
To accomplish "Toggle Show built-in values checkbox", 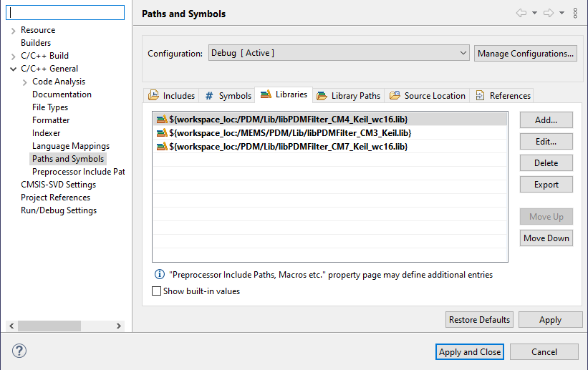I will 156,291.
